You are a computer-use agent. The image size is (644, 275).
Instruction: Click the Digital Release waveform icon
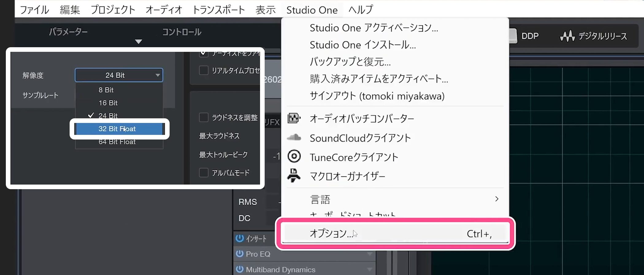pos(567,36)
